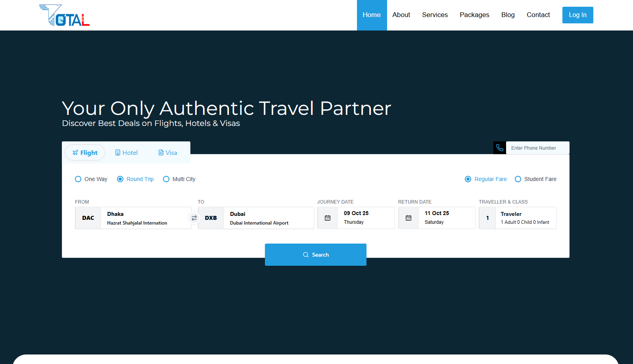
Task: Click the Total logo in header
Action: [65, 15]
